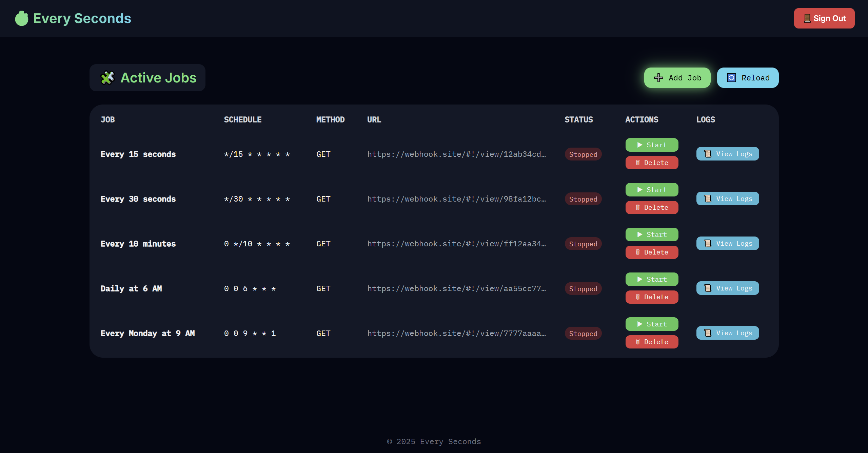Click the plus icon on Add Job button
This screenshot has width=868, height=453.
click(x=658, y=78)
